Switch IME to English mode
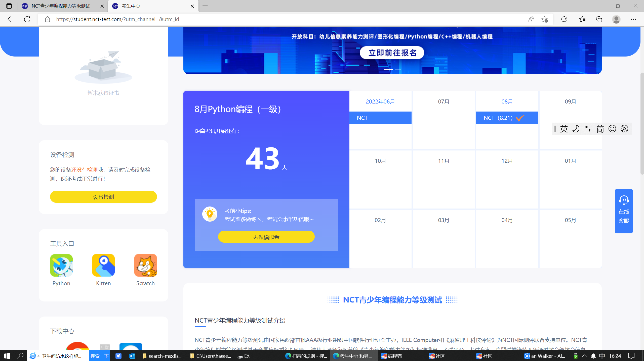 coord(564,129)
